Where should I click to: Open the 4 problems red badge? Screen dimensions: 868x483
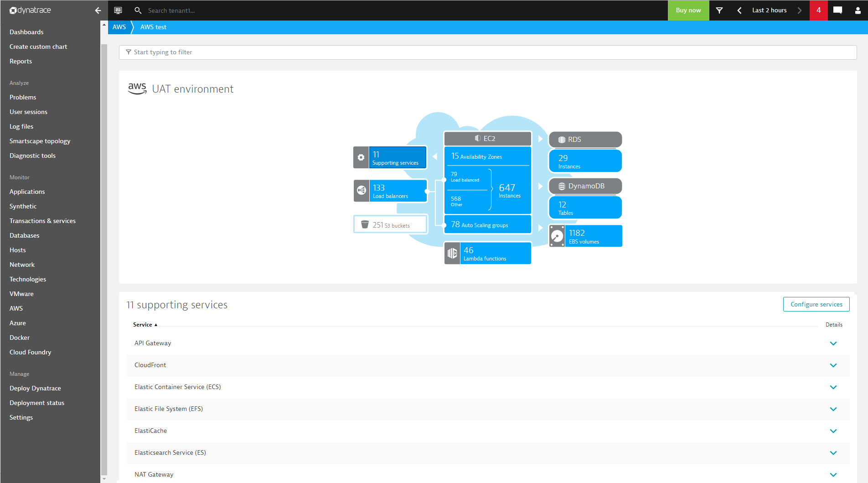(x=819, y=10)
